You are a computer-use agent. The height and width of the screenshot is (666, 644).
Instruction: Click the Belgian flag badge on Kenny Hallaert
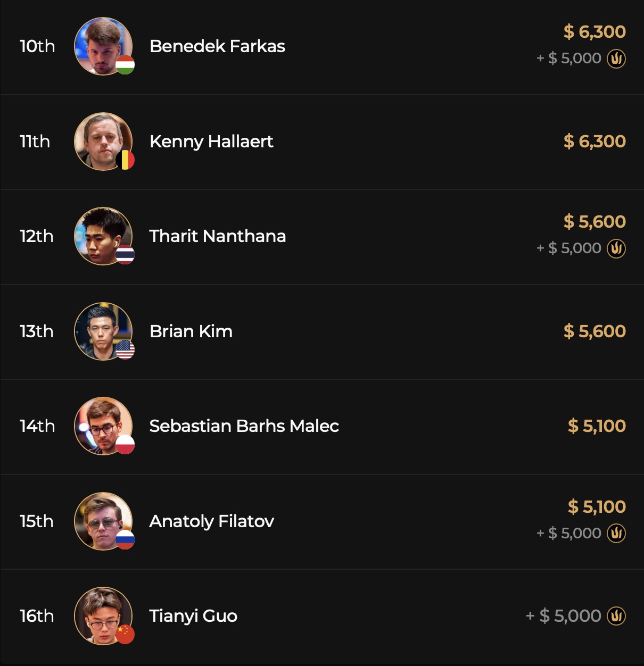point(125,160)
